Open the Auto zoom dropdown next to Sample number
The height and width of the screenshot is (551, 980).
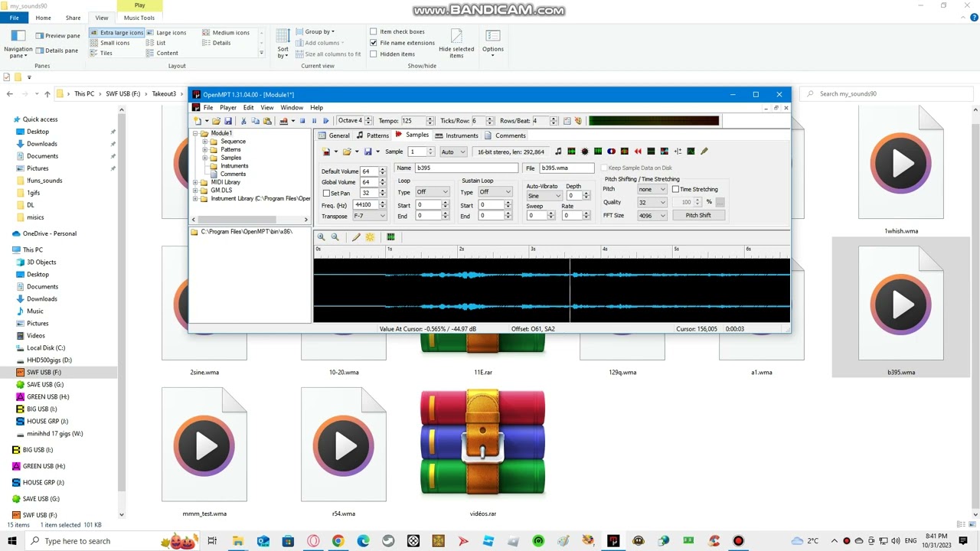click(452, 152)
